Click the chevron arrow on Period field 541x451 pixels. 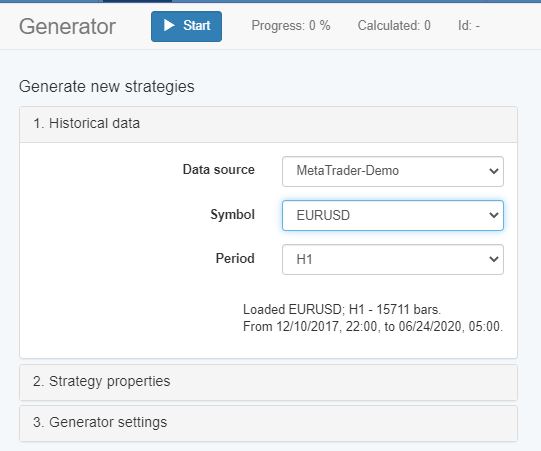pos(494,259)
